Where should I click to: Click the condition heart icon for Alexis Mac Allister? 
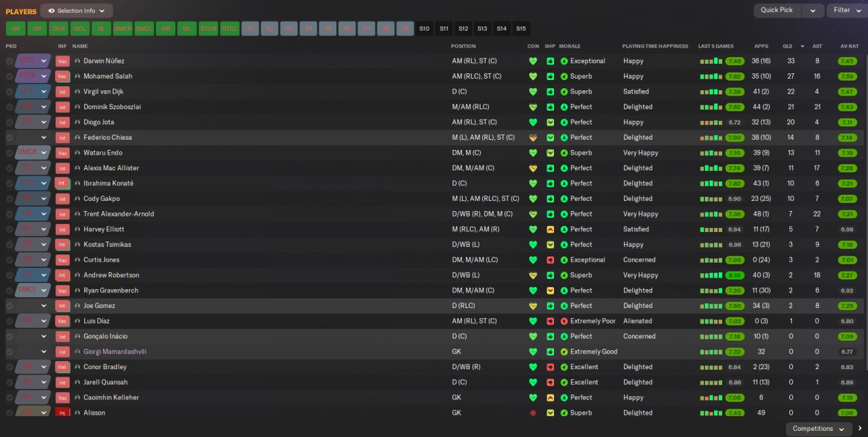click(x=533, y=168)
